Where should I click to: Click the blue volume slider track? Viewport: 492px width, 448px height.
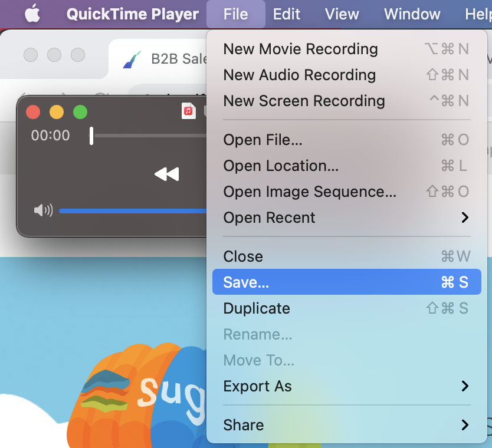click(x=133, y=211)
